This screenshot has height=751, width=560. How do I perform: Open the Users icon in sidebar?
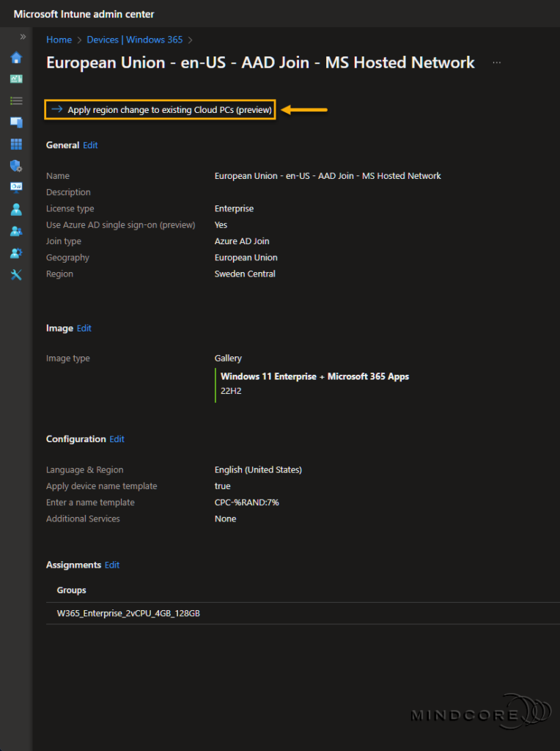click(16, 209)
